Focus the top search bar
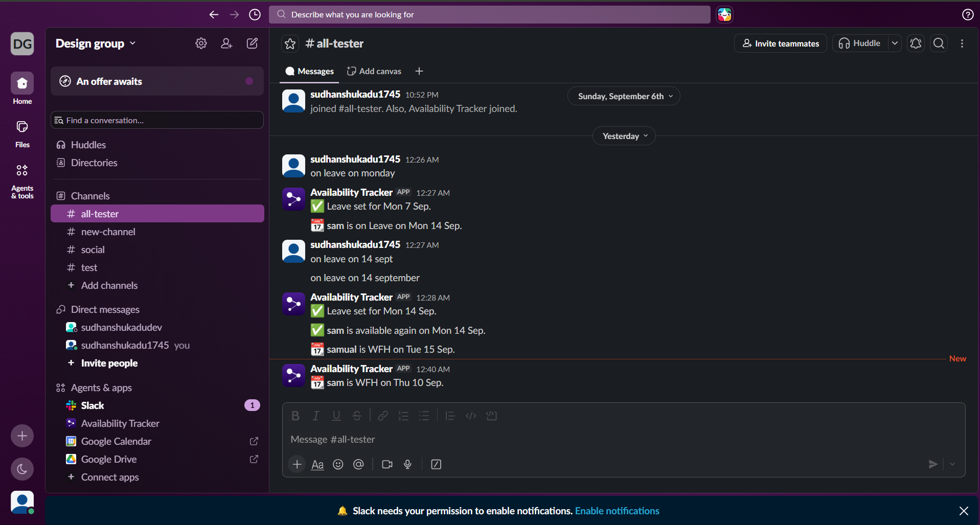This screenshot has height=525, width=980. [490, 14]
